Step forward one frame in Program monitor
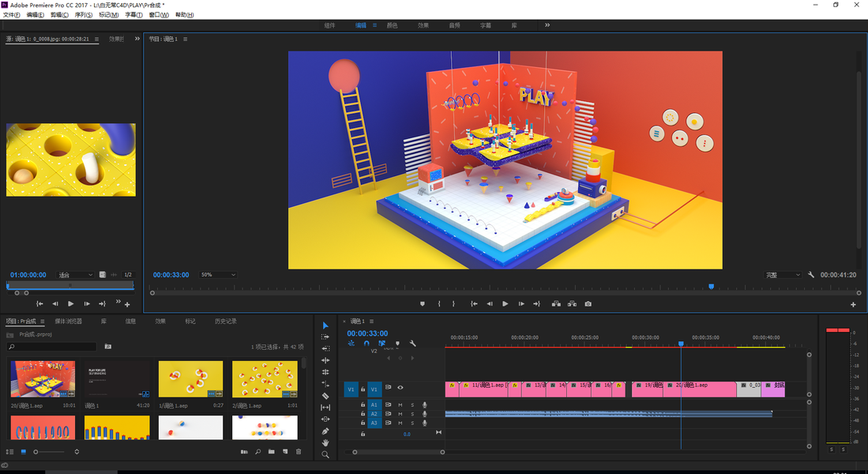 tap(521, 303)
